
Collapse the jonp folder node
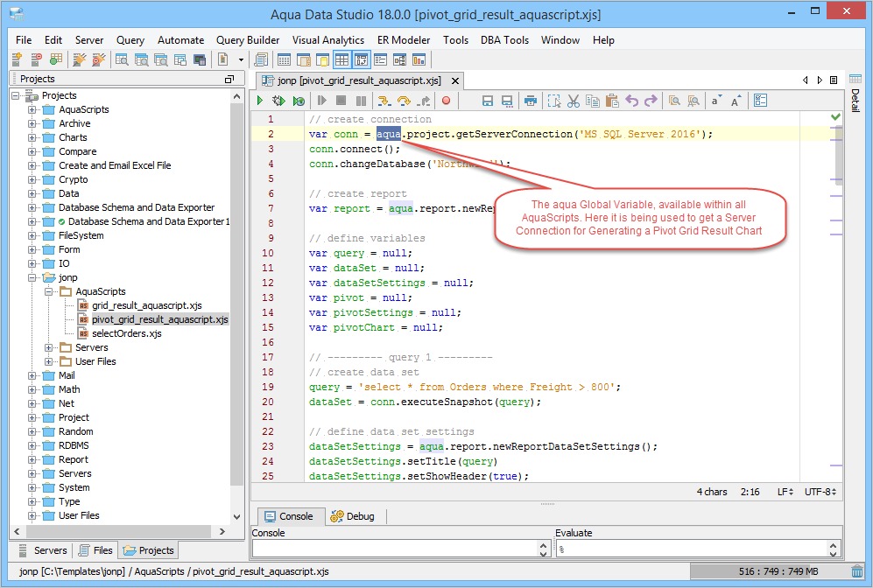click(32, 278)
